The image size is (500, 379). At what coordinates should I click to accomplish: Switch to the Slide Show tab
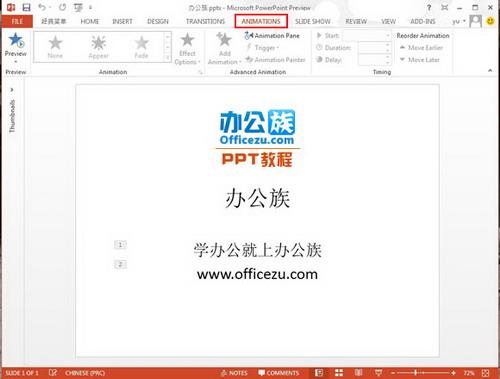click(x=313, y=21)
